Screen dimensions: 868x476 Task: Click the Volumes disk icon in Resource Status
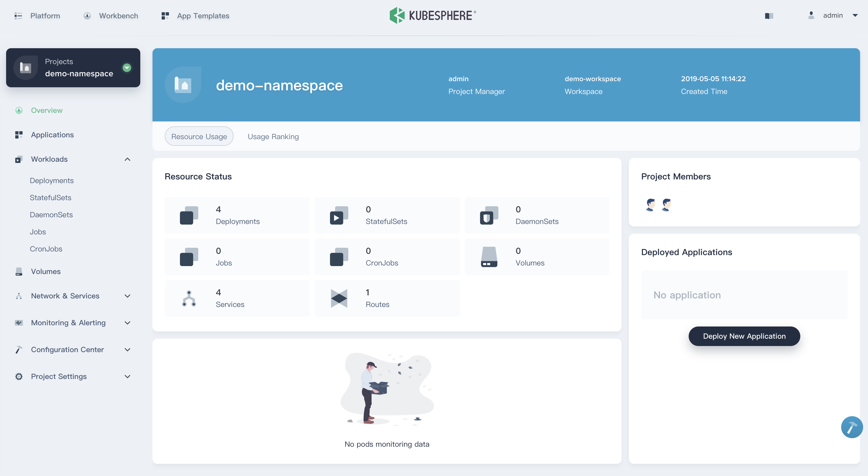489,257
